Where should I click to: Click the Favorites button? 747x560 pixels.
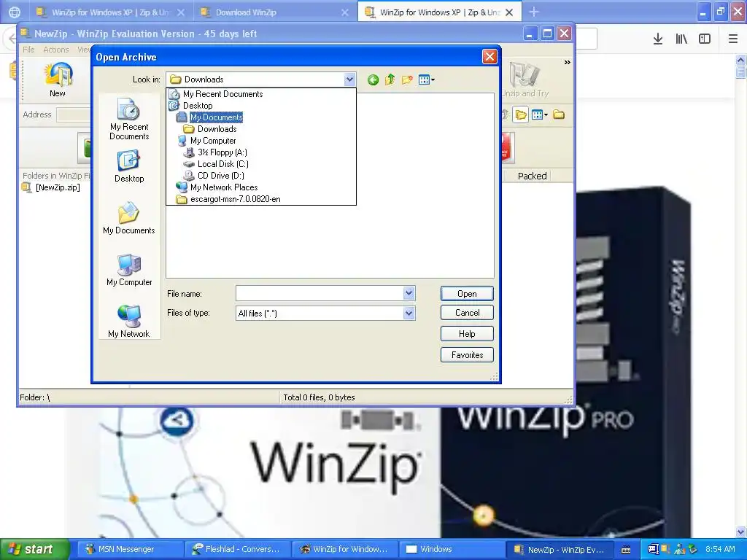pos(467,355)
